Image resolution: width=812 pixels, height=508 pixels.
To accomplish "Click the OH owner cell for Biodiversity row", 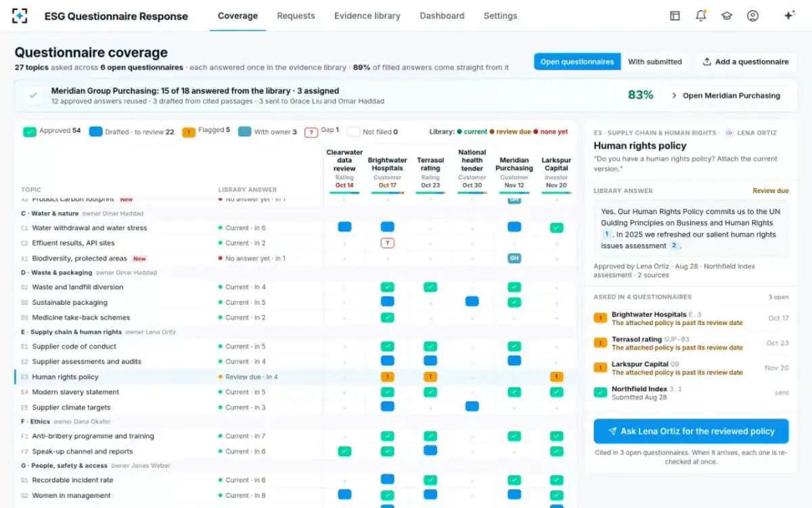I will pos(514,258).
